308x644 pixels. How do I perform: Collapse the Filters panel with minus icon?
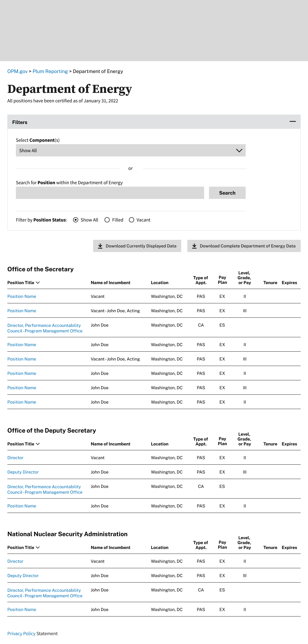pyautogui.click(x=292, y=122)
